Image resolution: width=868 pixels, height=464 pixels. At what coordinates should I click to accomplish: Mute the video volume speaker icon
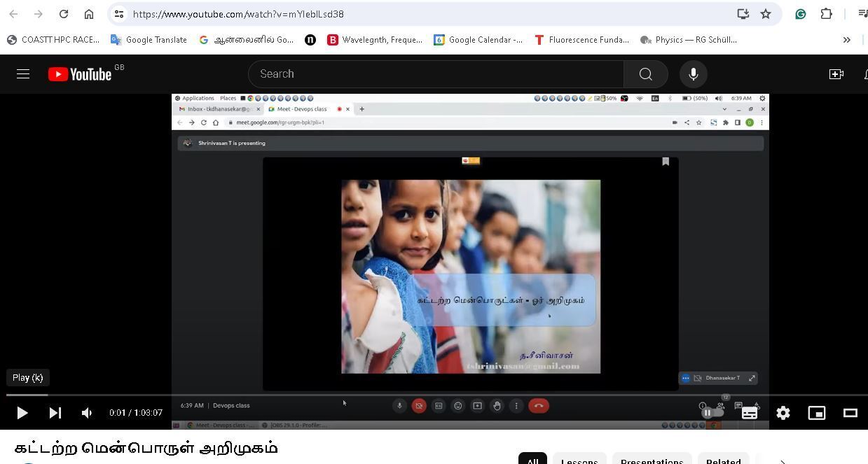coord(87,413)
